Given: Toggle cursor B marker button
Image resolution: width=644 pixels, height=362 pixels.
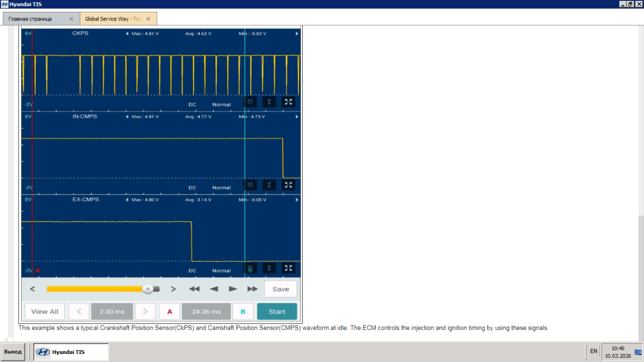Looking at the screenshot, I should pos(243,312).
